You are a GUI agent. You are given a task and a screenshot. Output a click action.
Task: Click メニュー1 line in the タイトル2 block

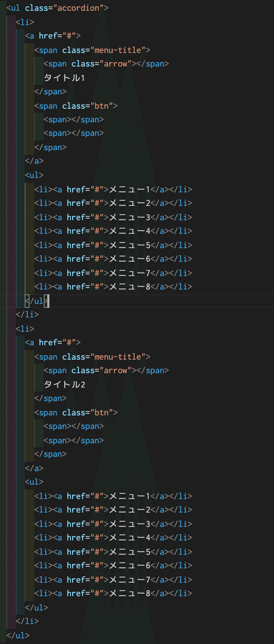(x=113, y=496)
